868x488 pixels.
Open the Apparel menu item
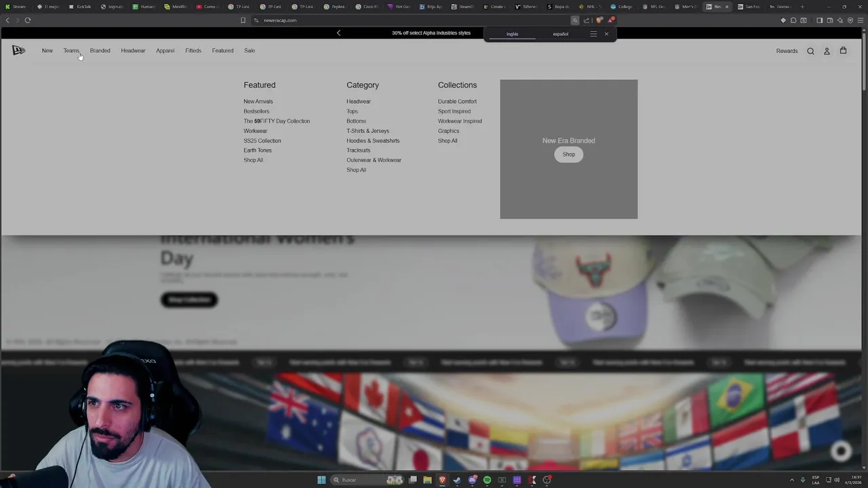(165, 51)
